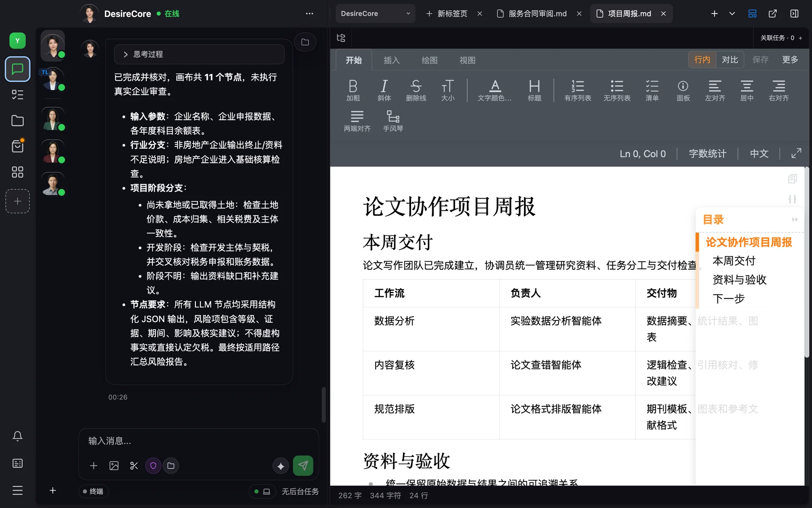812x508 pixels.
Task: Align text left (左对齐)
Action: [715, 90]
